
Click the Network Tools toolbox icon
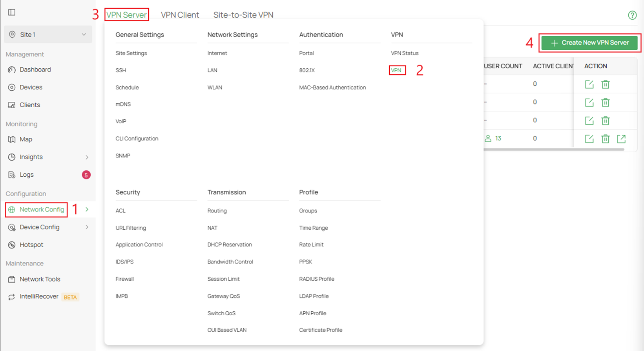coord(12,279)
